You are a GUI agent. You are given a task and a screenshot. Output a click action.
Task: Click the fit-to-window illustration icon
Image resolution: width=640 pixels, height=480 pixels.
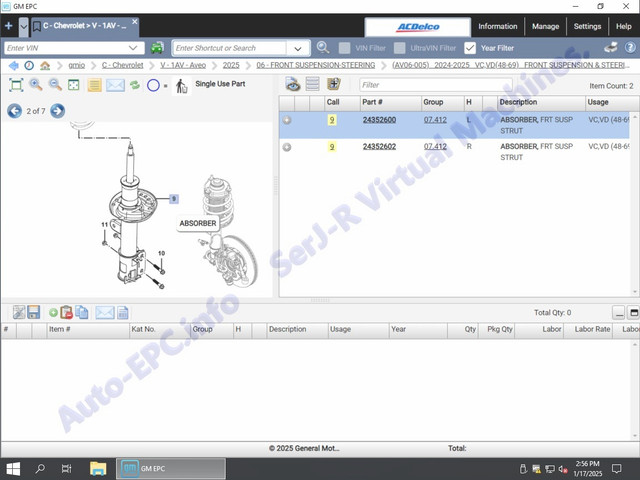[x=16, y=85]
